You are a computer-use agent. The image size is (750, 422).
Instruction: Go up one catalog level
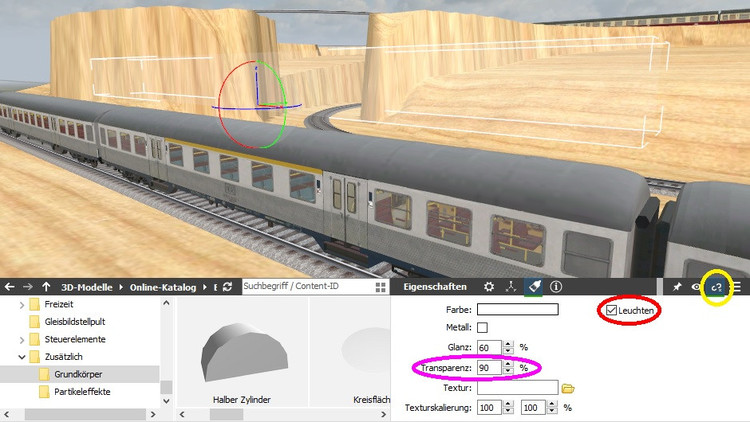click(x=46, y=287)
